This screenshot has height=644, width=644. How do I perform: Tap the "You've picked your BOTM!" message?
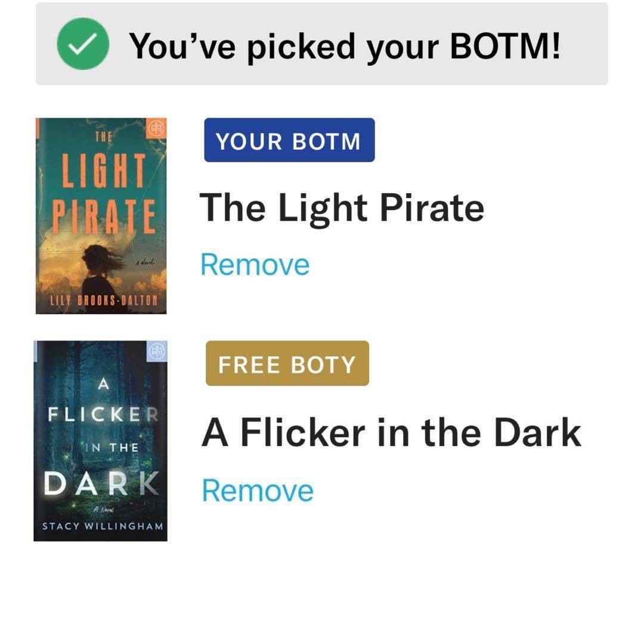345,46
